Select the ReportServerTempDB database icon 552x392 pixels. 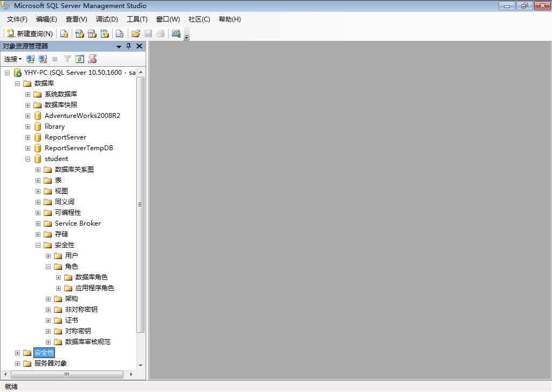click(38, 148)
